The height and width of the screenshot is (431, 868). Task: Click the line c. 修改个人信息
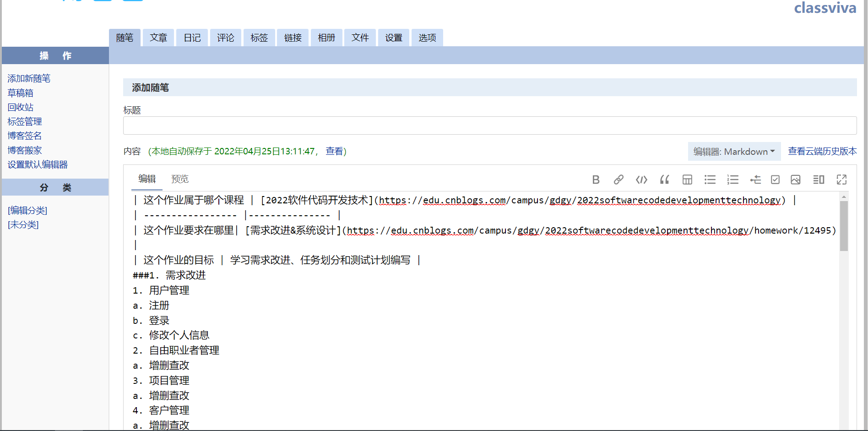click(x=171, y=335)
